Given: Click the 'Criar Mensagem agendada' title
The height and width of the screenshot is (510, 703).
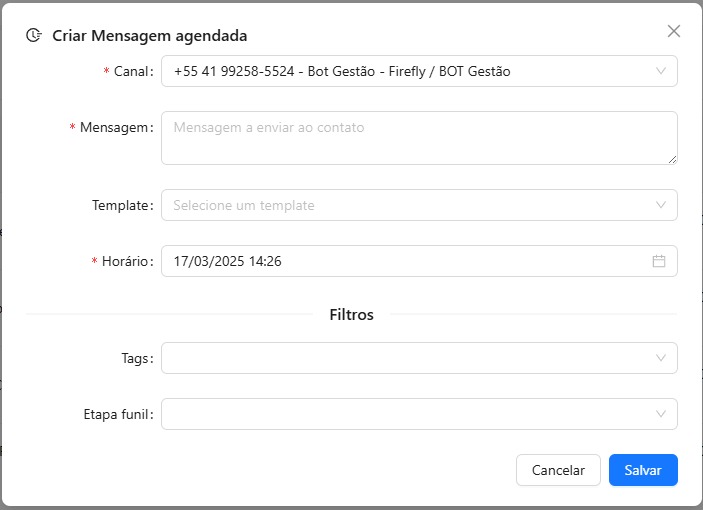Looking at the screenshot, I should point(150,36).
